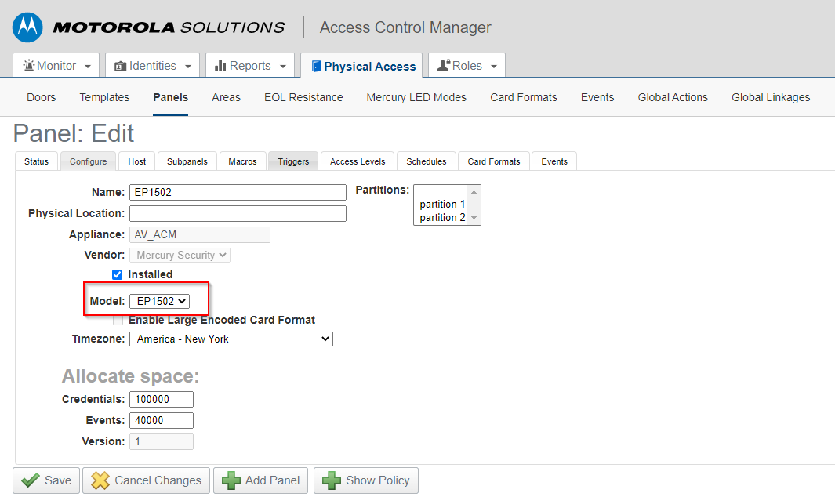
Task: Enable Large Encoded Card Format
Action: (118, 320)
